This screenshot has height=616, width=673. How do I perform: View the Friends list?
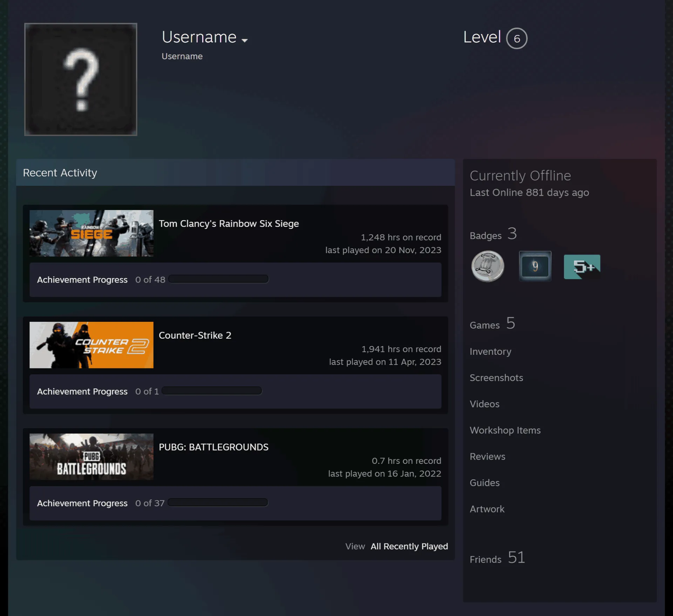point(497,558)
